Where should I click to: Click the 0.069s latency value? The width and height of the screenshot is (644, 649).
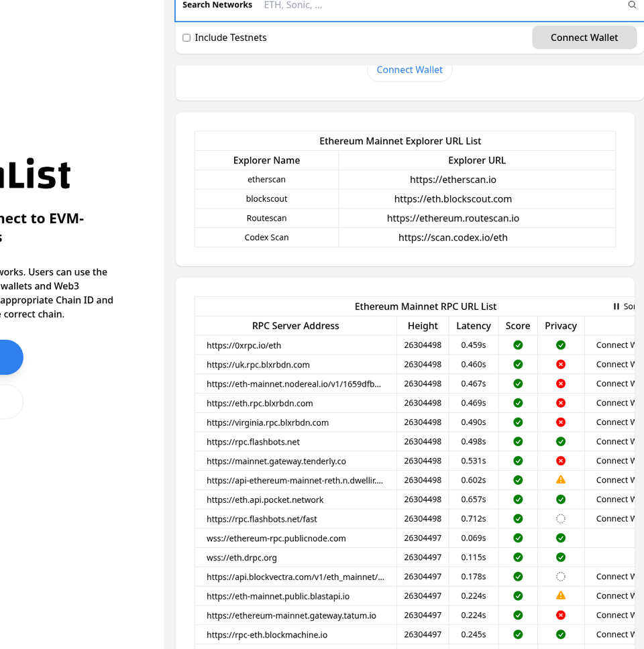[474, 538]
